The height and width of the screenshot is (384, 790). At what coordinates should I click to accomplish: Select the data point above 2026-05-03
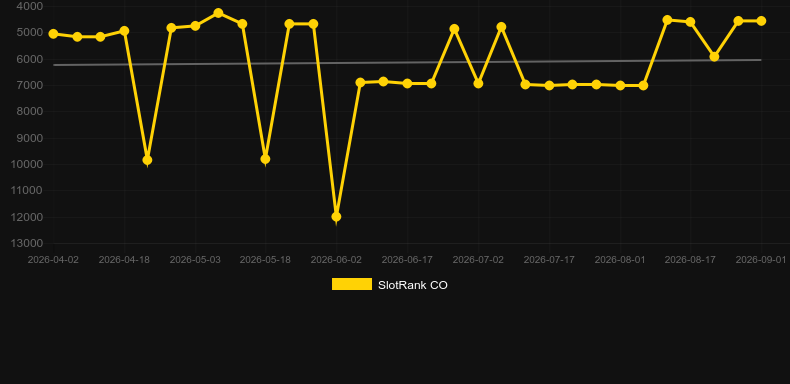pos(195,26)
